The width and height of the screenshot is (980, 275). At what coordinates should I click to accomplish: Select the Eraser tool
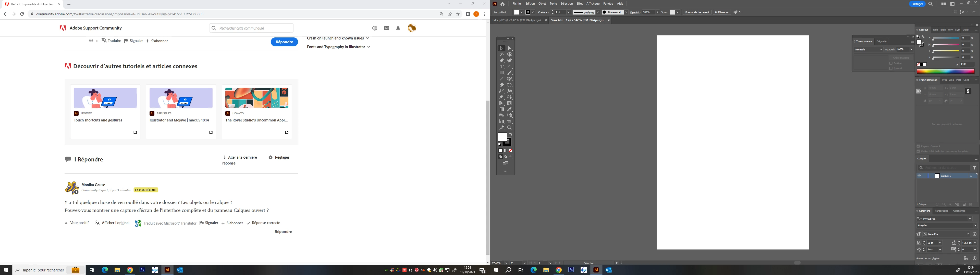502,85
